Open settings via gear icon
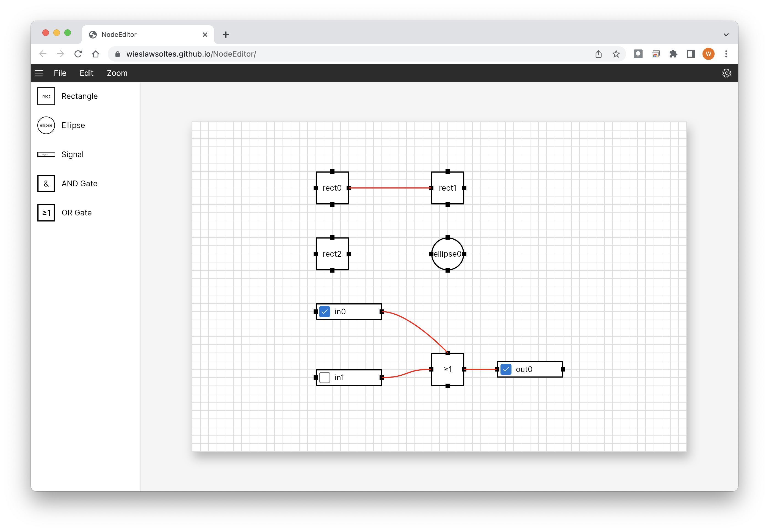 point(726,73)
